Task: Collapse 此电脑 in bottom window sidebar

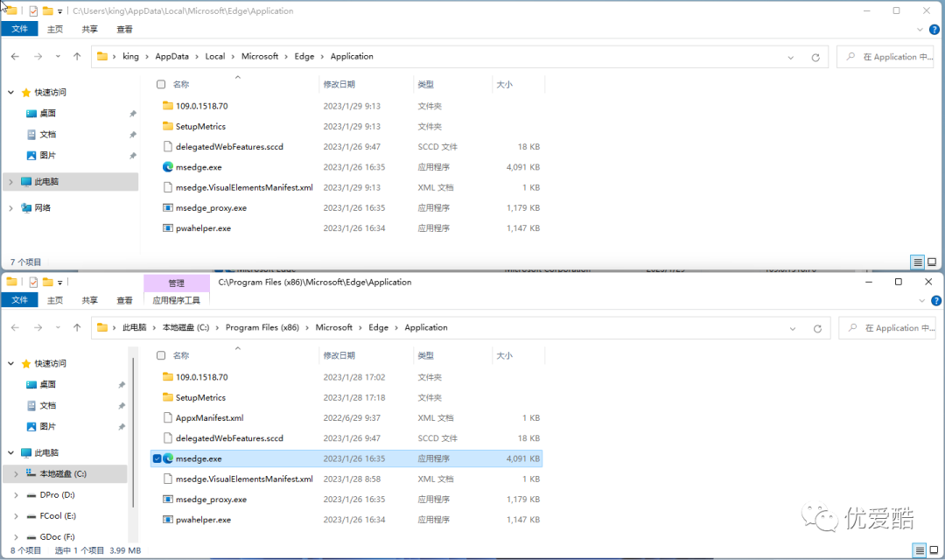Action: click(x=10, y=452)
